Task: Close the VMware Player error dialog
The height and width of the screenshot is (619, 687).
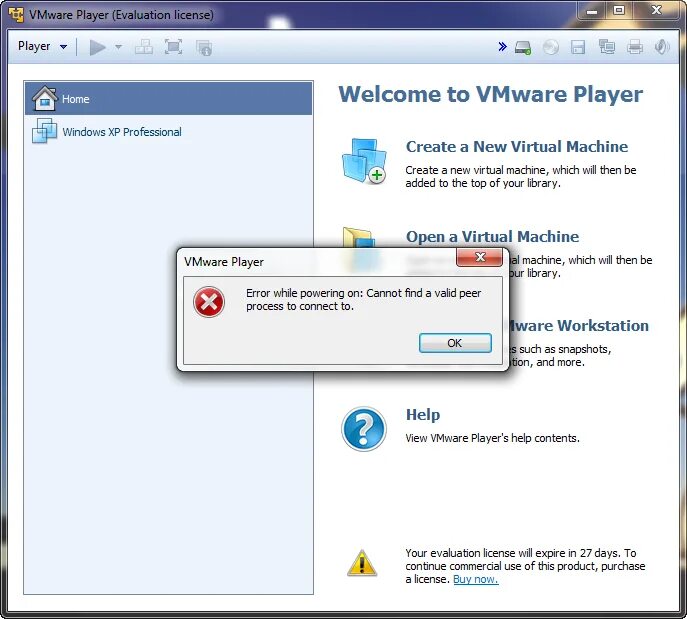Action: pyautogui.click(x=479, y=257)
